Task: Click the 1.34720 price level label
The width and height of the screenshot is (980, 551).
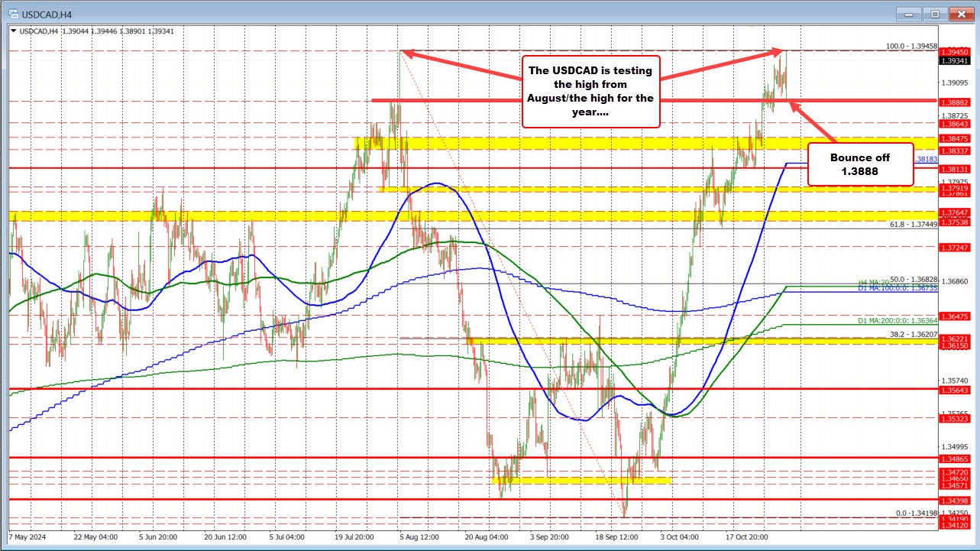Action: [x=954, y=472]
